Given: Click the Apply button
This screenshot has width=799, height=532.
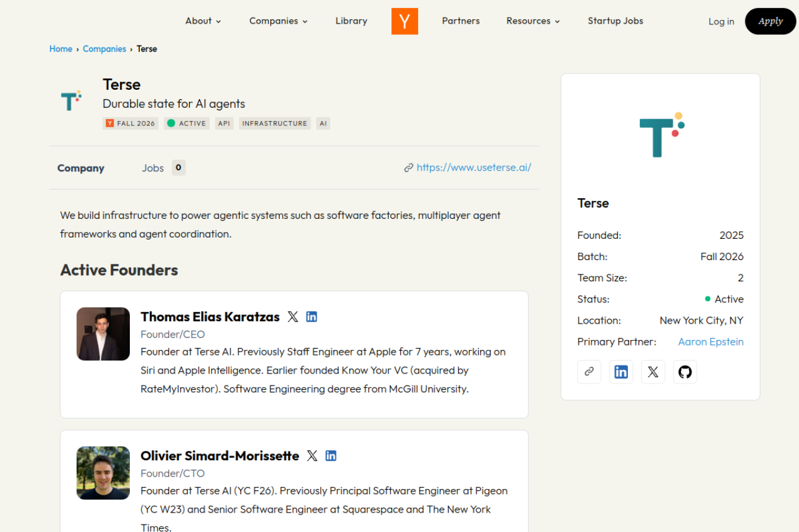Looking at the screenshot, I should point(771,21).
